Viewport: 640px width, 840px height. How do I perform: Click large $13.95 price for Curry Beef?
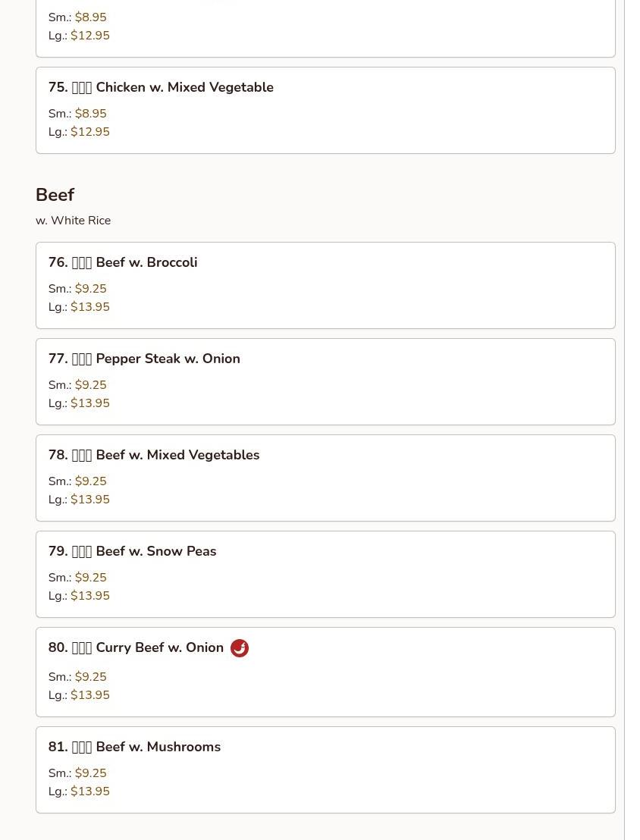(x=90, y=695)
